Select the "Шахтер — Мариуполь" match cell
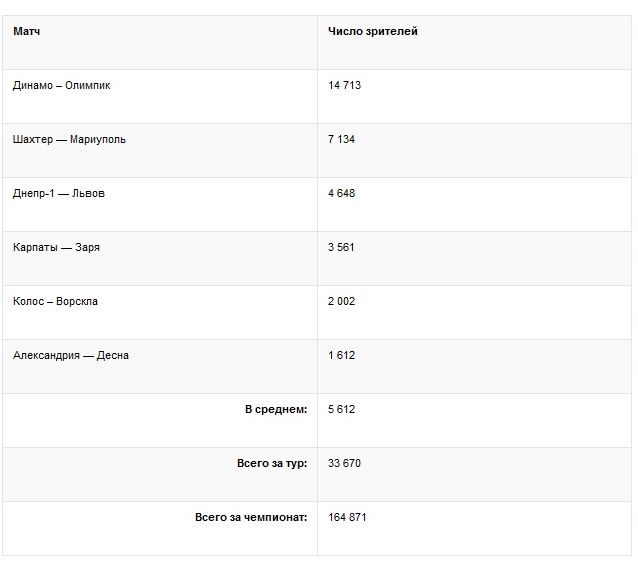The image size is (638, 568). tap(69, 140)
